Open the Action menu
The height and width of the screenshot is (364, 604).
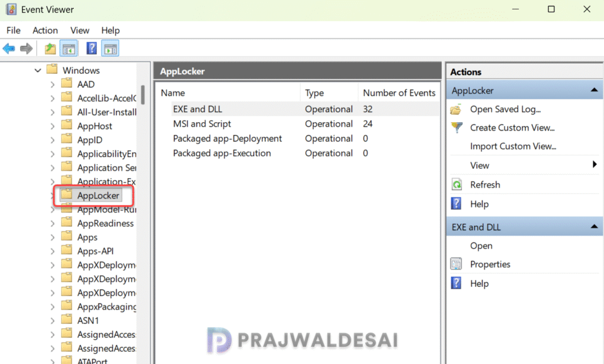[45, 30]
